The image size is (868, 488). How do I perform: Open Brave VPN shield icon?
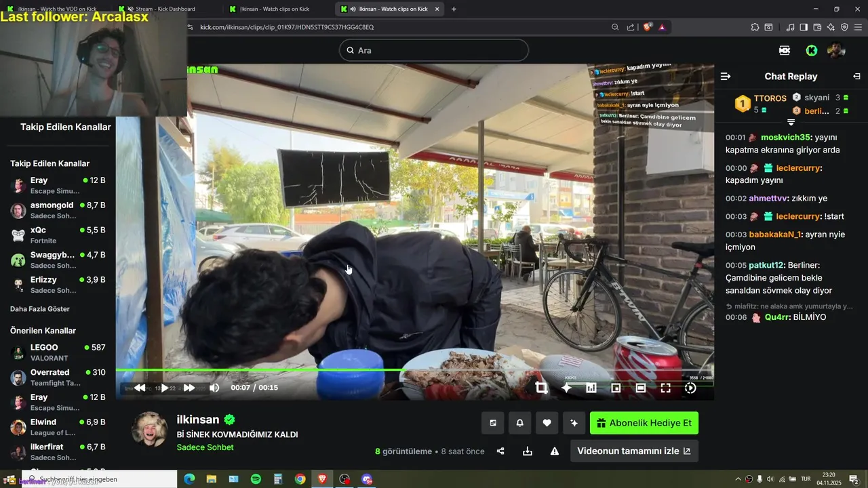tap(844, 27)
